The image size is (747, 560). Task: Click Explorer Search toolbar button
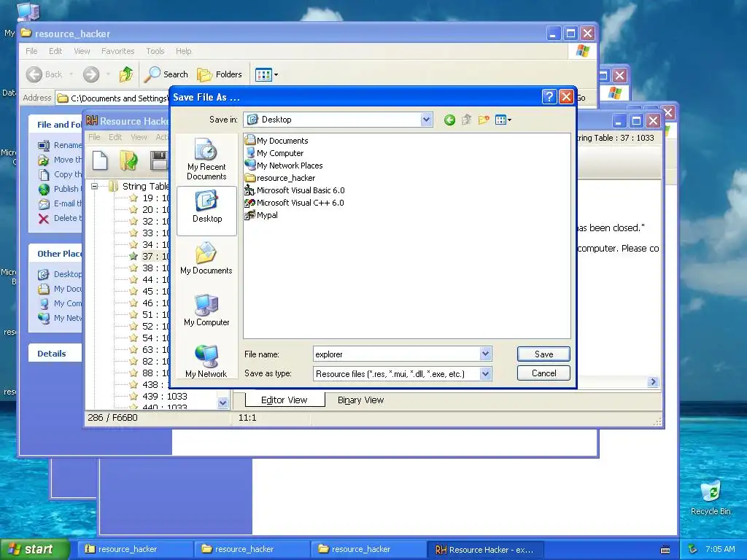point(166,74)
